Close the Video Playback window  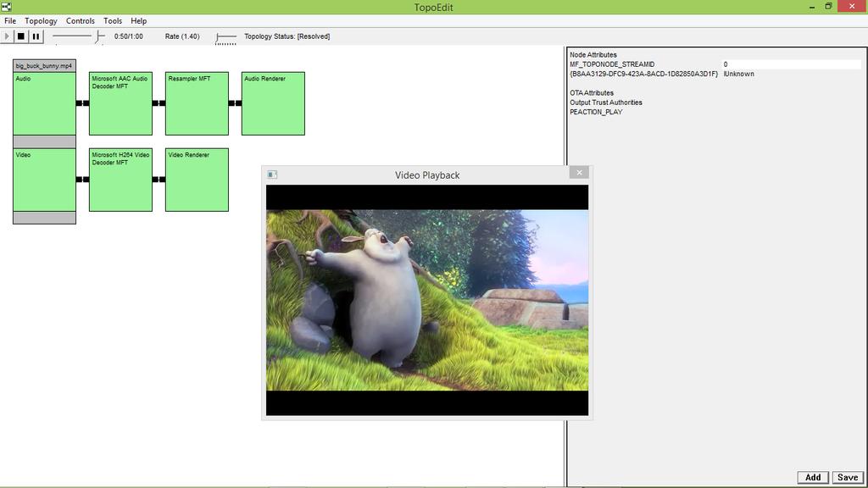pos(579,173)
